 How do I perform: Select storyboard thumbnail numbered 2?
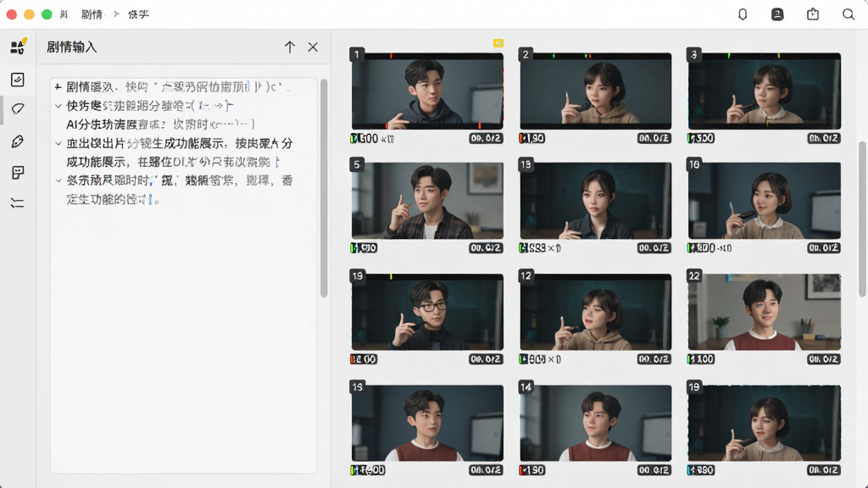[x=596, y=91]
